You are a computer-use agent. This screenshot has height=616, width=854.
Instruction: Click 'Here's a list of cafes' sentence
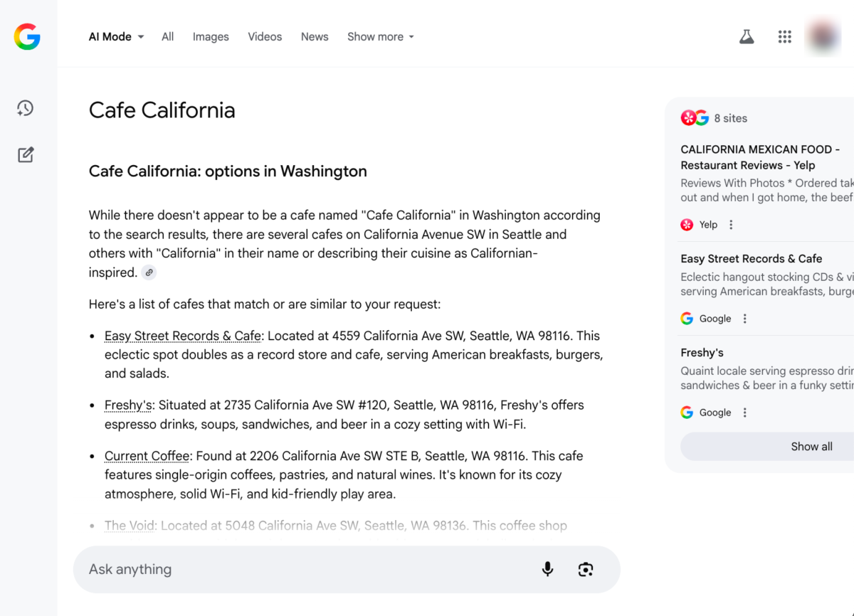tap(265, 304)
